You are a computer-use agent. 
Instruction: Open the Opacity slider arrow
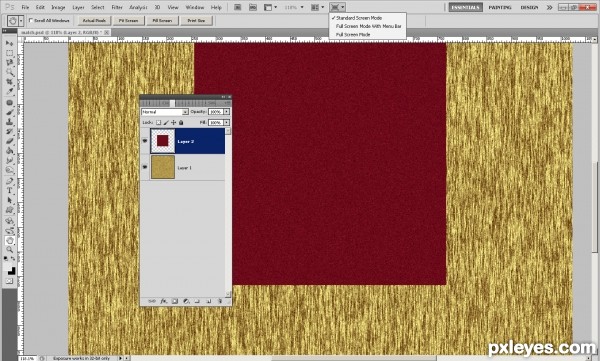click(227, 112)
